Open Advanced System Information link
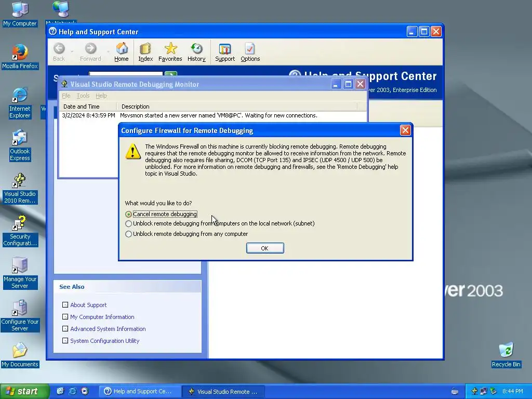Viewport: 532px width, 399px height. (x=108, y=329)
